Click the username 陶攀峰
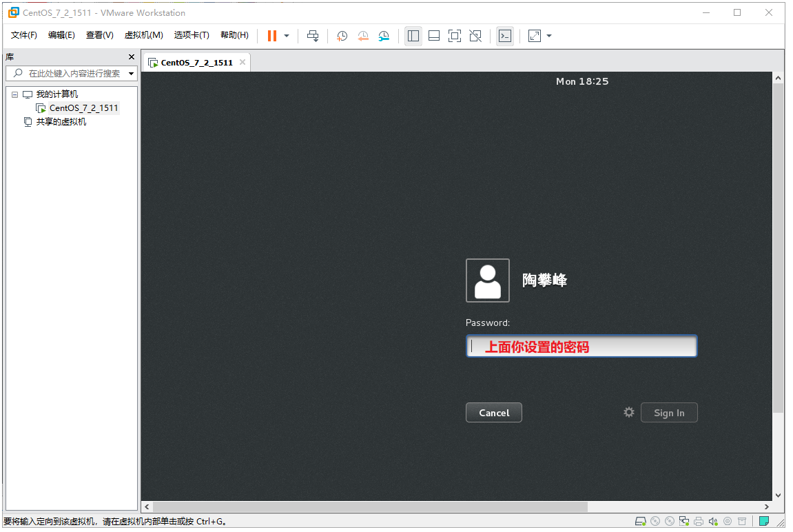 click(544, 280)
